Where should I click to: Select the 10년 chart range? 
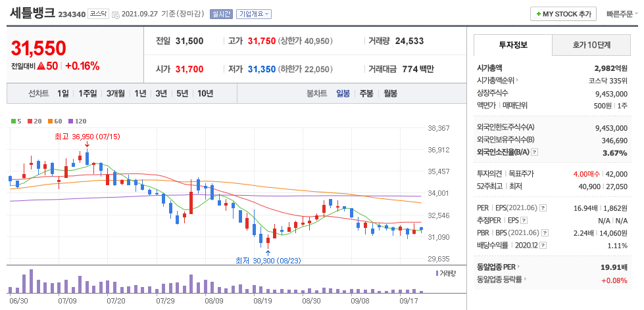coord(205,94)
